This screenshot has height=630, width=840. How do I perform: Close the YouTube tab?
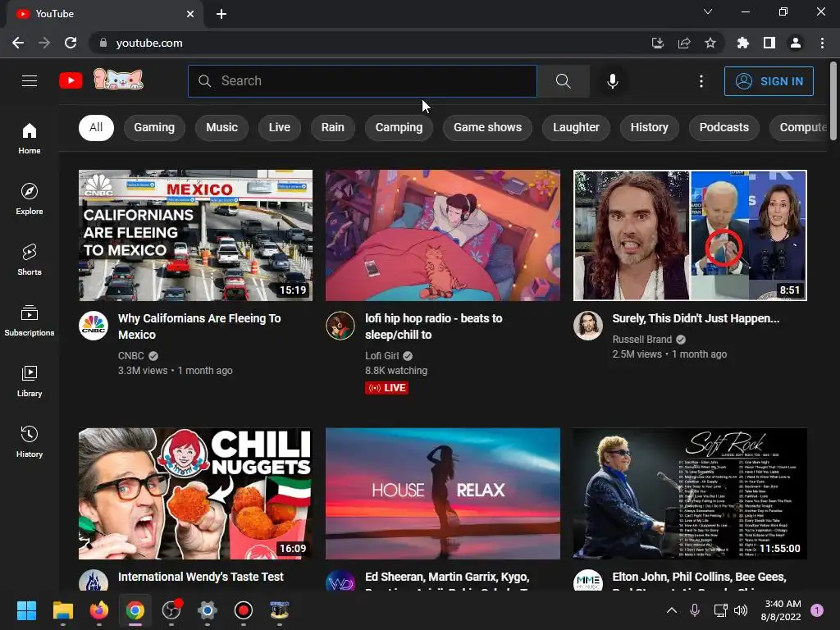pos(190,14)
